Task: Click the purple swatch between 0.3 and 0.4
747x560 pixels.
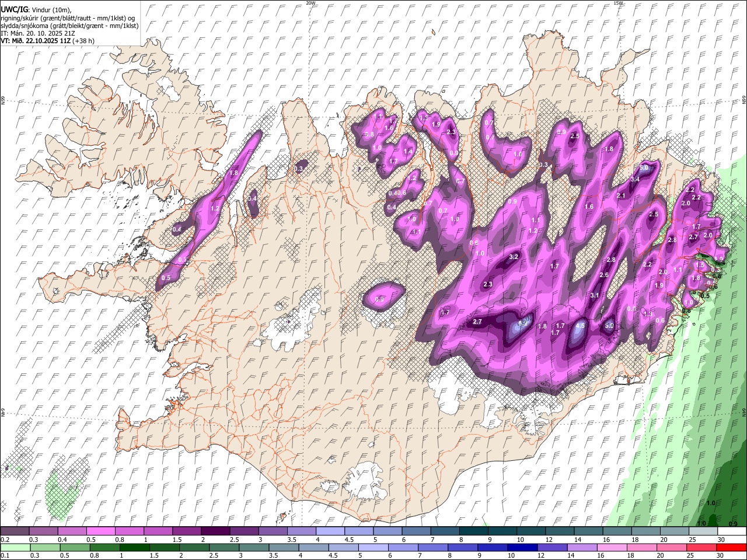Action: pos(43,531)
